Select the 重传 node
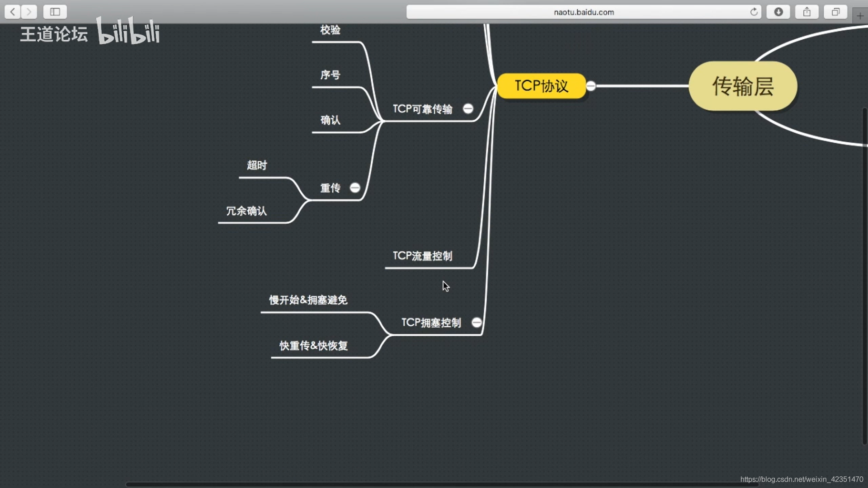Screen dimensions: 868x488 [x=330, y=188]
